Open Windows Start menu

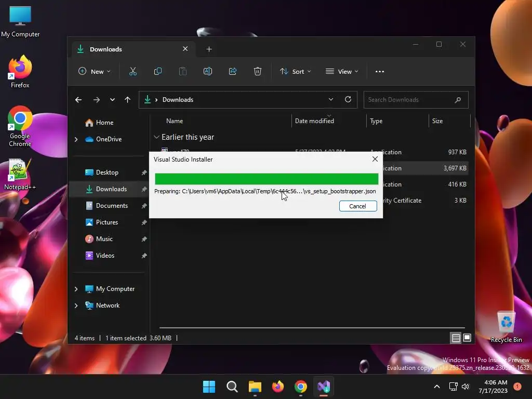(x=209, y=387)
